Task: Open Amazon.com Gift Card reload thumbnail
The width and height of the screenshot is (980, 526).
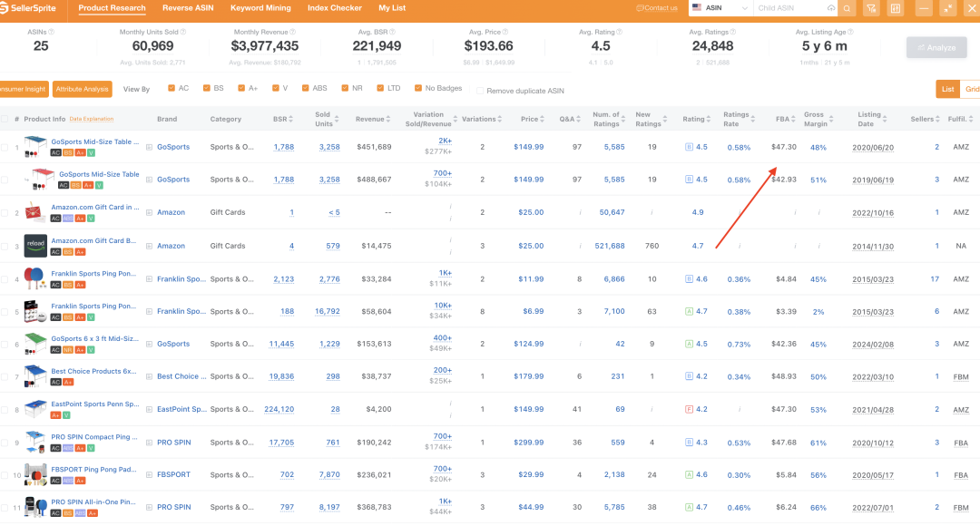Action: [35, 246]
